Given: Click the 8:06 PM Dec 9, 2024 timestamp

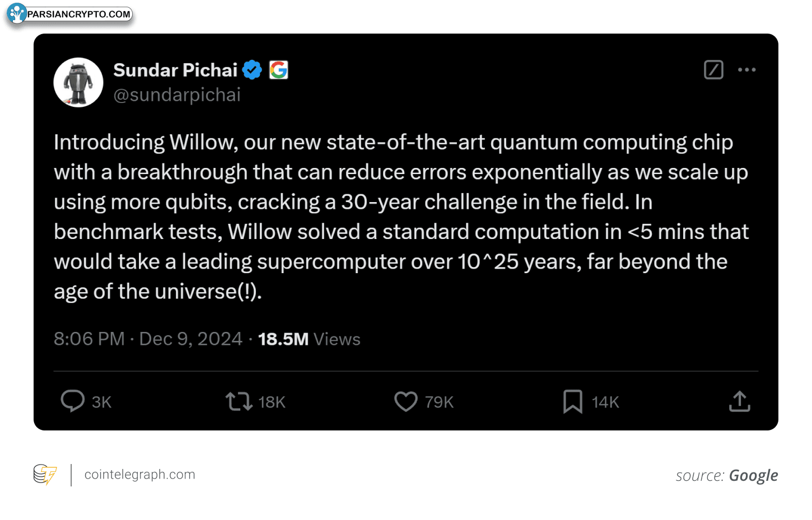Looking at the screenshot, I should pyautogui.click(x=148, y=339).
